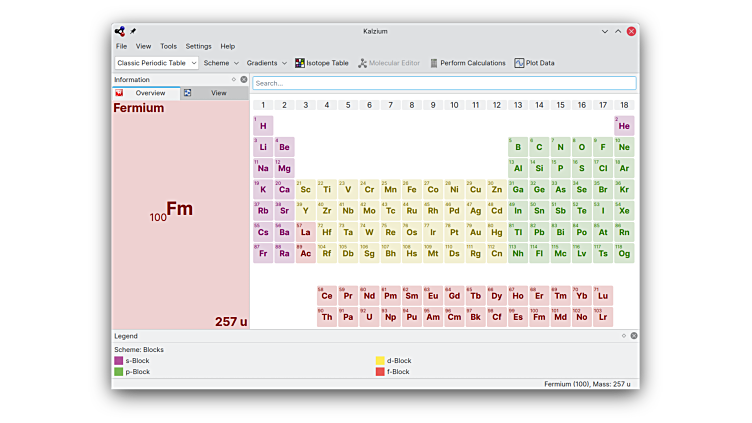The width and height of the screenshot is (752, 423).
Task: Click the f-Block red legend swatch
Action: pos(380,372)
